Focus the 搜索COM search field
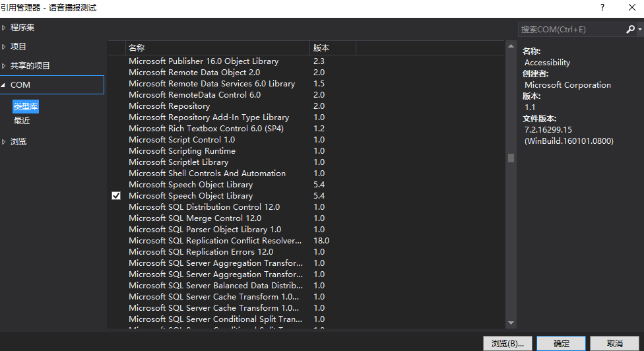Screen dimensions: 644x351 point(571,29)
